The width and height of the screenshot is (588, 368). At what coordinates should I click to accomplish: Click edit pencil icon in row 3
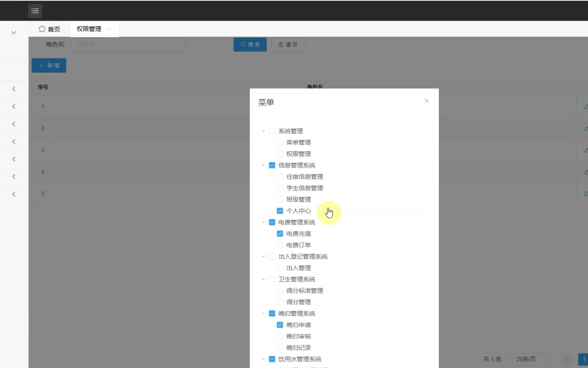point(586,150)
